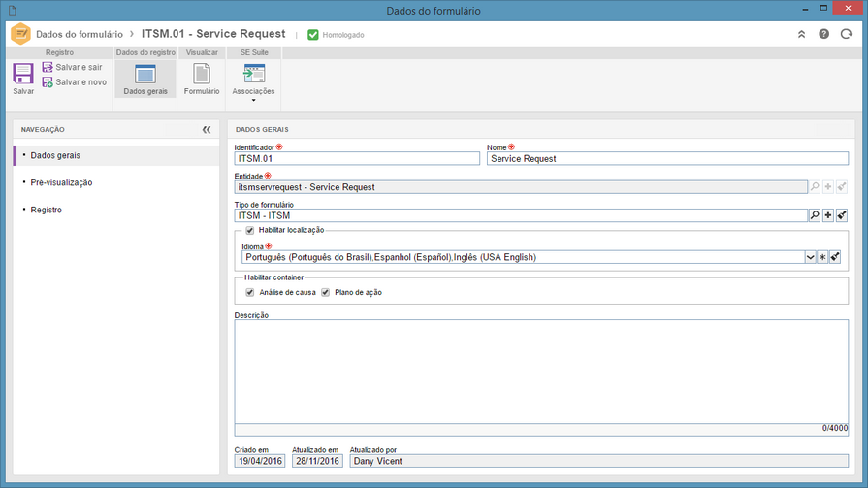Image resolution: width=868 pixels, height=488 pixels.
Task: Click Tipo de formulário field
Action: pyautogui.click(x=521, y=215)
